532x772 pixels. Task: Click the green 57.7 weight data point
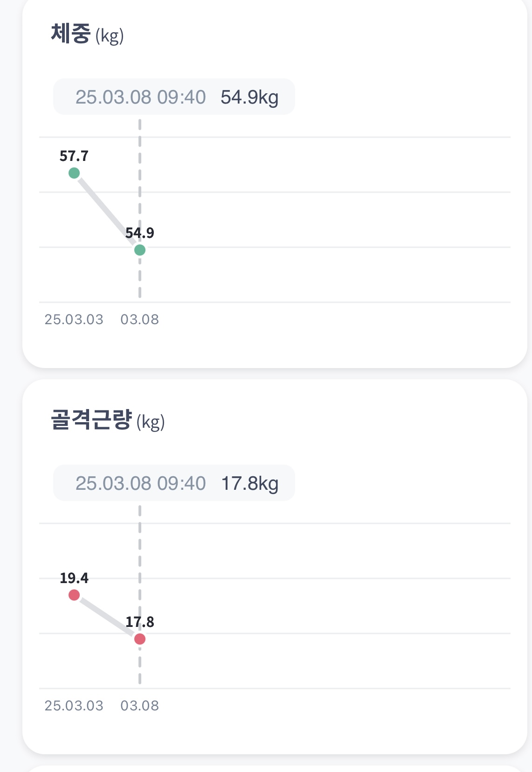click(74, 173)
